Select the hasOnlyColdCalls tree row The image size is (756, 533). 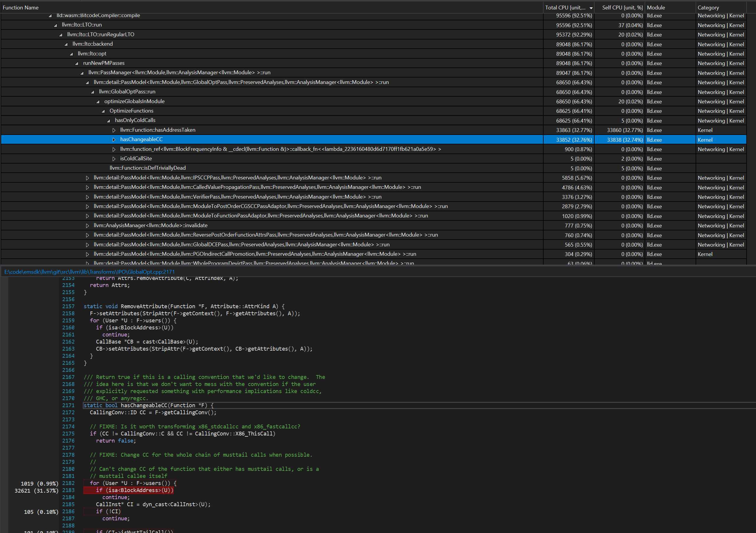click(x=135, y=120)
